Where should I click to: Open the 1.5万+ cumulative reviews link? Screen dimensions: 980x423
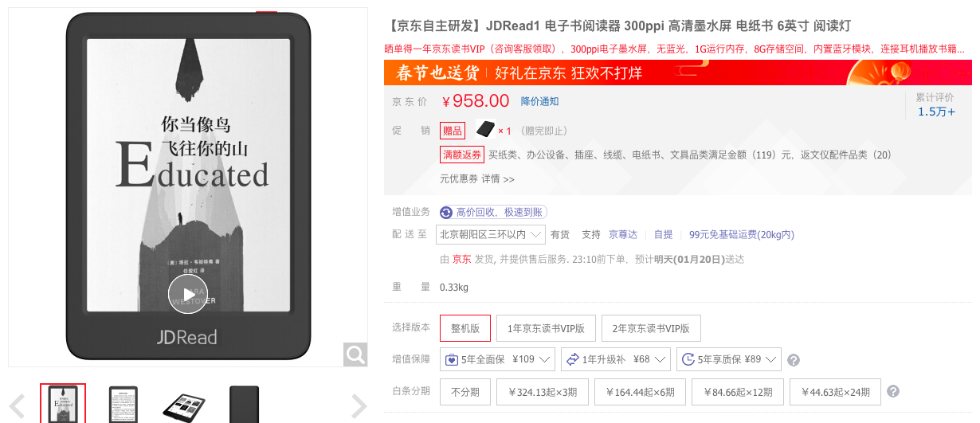point(936,112)
